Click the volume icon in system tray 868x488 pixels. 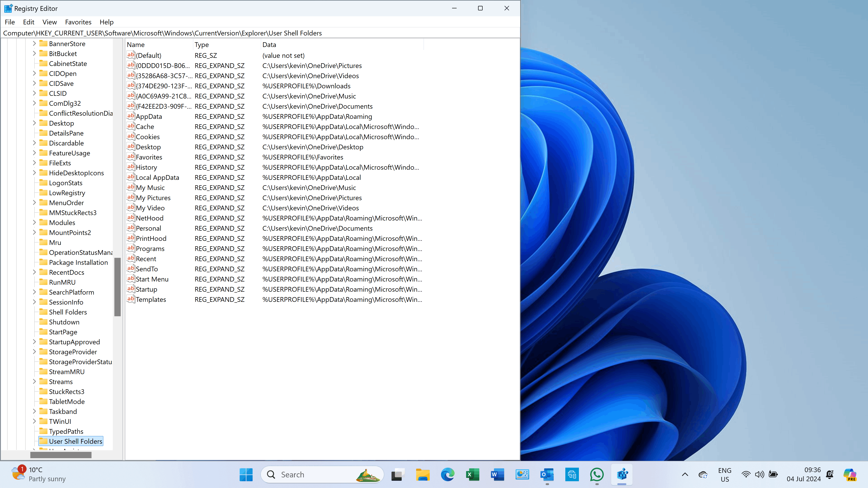click(x=759, y=474)
